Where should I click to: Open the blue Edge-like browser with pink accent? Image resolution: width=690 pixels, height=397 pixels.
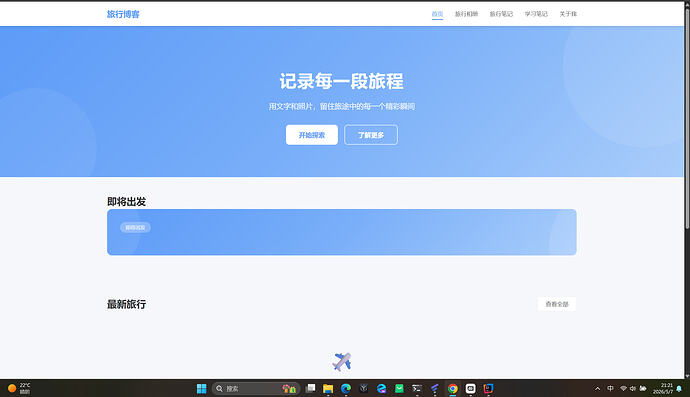tap(382, 388)
